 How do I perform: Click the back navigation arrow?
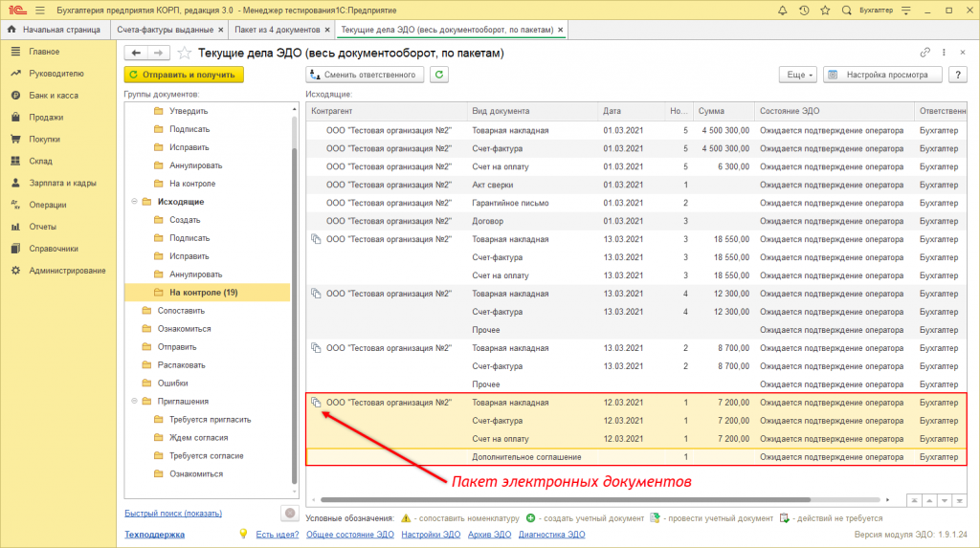[136, 53]
